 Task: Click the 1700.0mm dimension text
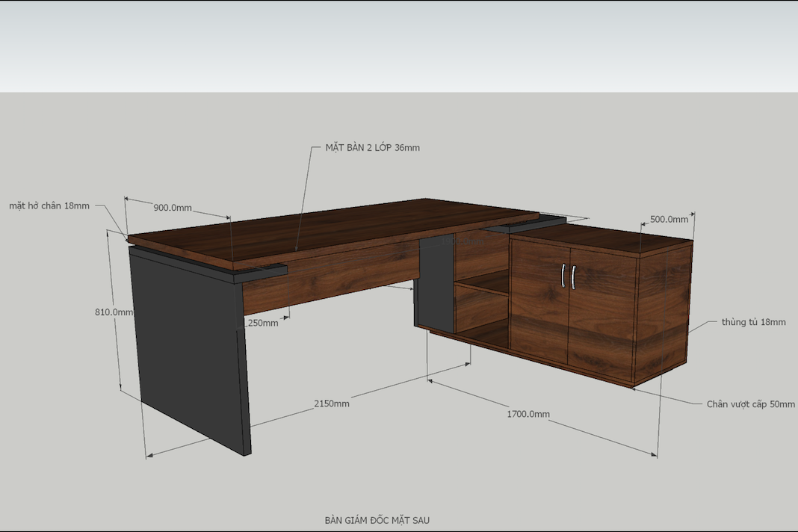tap(528, 414)
